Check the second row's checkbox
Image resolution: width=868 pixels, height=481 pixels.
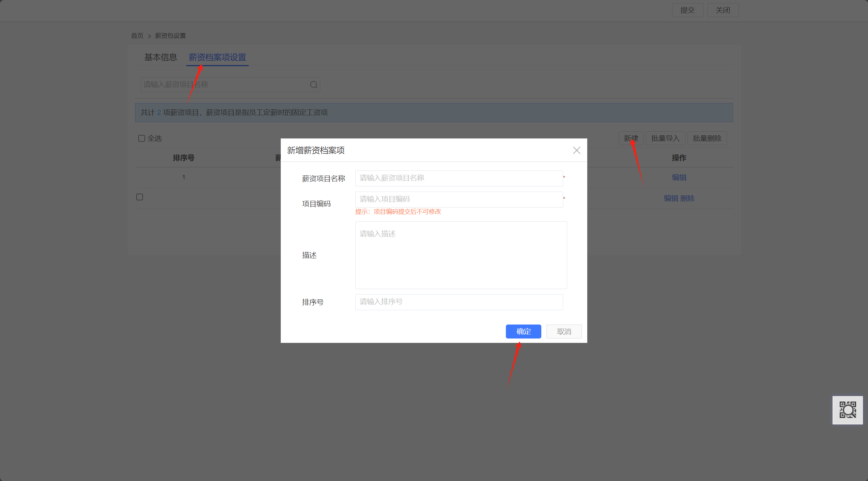pos(140,197)
